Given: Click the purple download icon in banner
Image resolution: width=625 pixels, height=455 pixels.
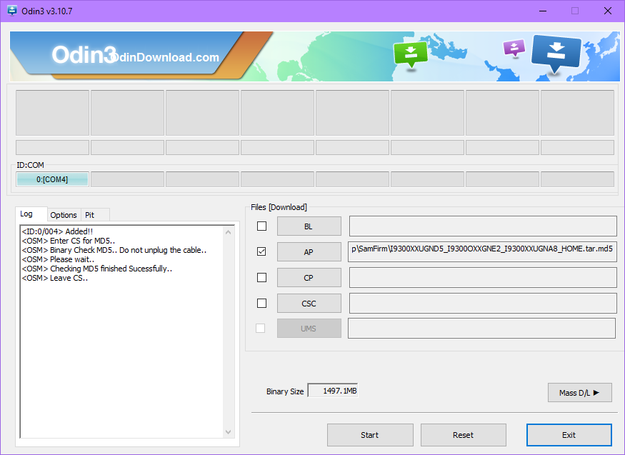Looking at the screenshot, I should tap(514, 48).
